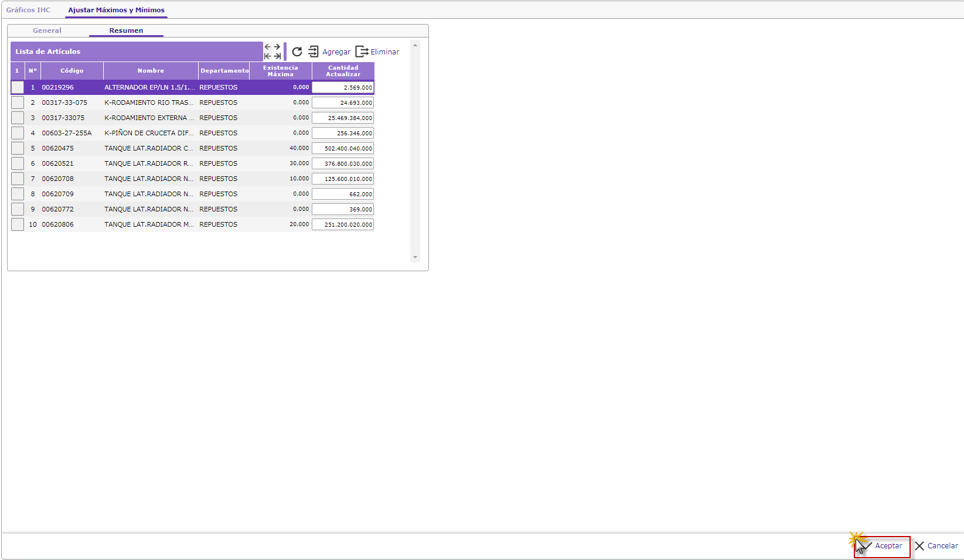The width and height of the screenshot is (964, 560).
Task: Select the K-RODAMIENTO RIO TRAS... name cell
Action: coord(150,103)
